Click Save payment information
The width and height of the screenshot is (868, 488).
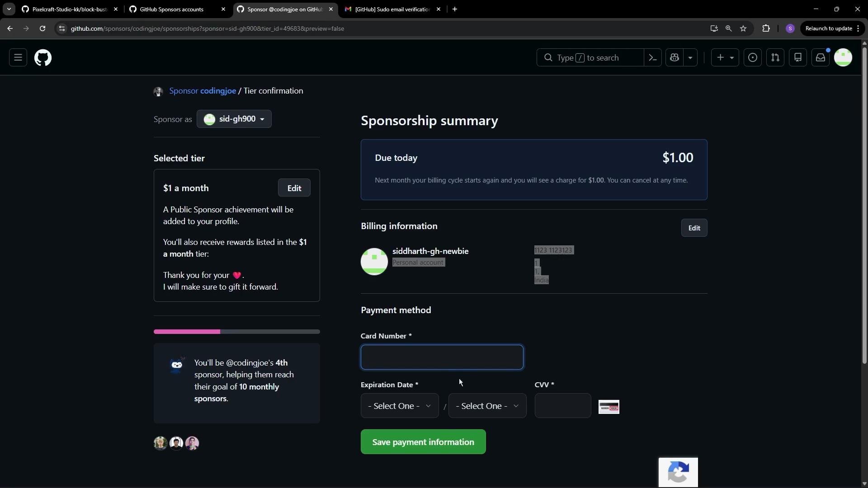423,442
